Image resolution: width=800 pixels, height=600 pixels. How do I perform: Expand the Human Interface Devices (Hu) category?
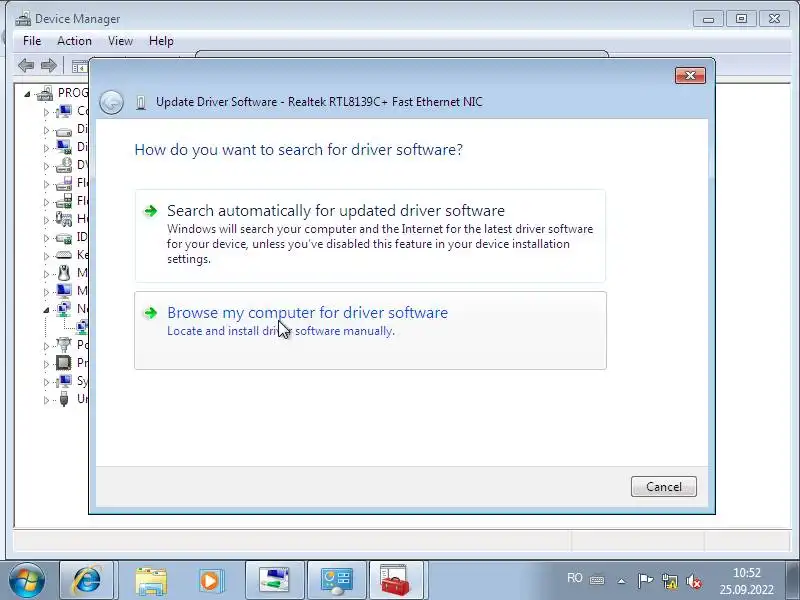(x=46, y=220)
